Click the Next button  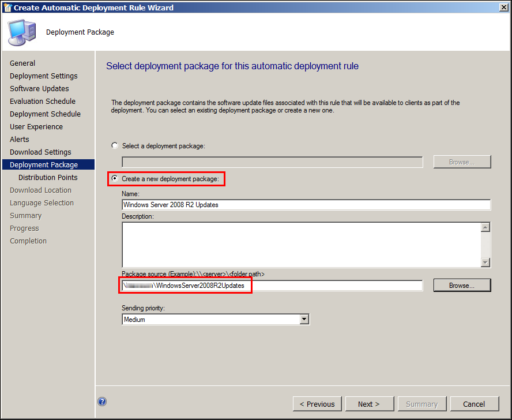(x=368, y=404)
